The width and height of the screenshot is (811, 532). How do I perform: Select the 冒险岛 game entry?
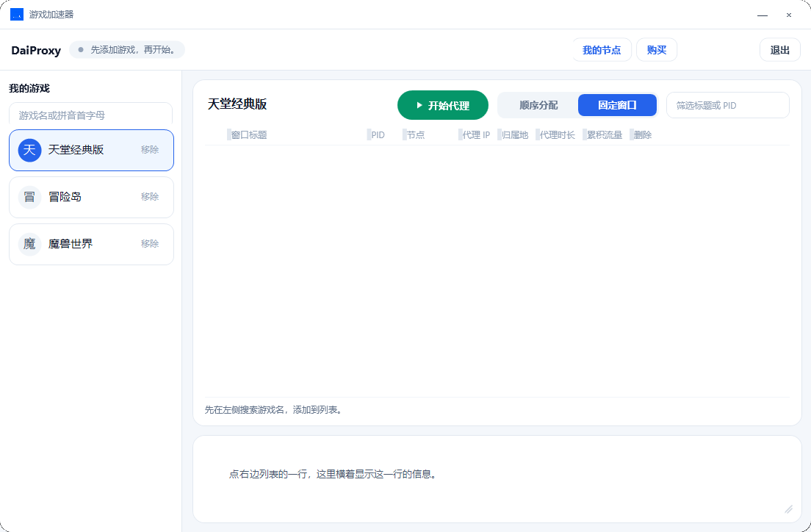click(92, 197)
